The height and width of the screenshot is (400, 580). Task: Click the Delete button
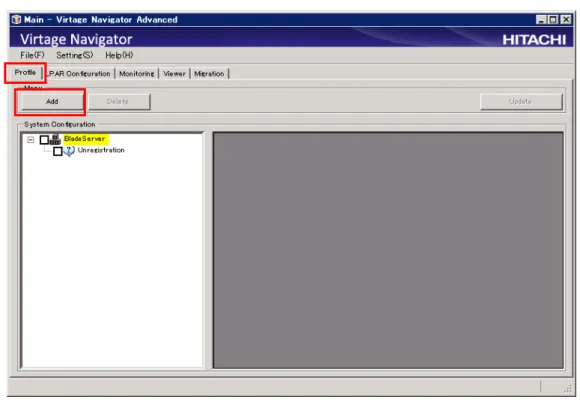click(119, 101)
